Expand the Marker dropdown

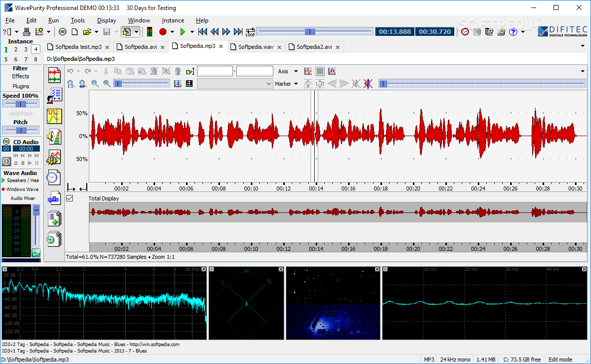(x=296, y=84)
